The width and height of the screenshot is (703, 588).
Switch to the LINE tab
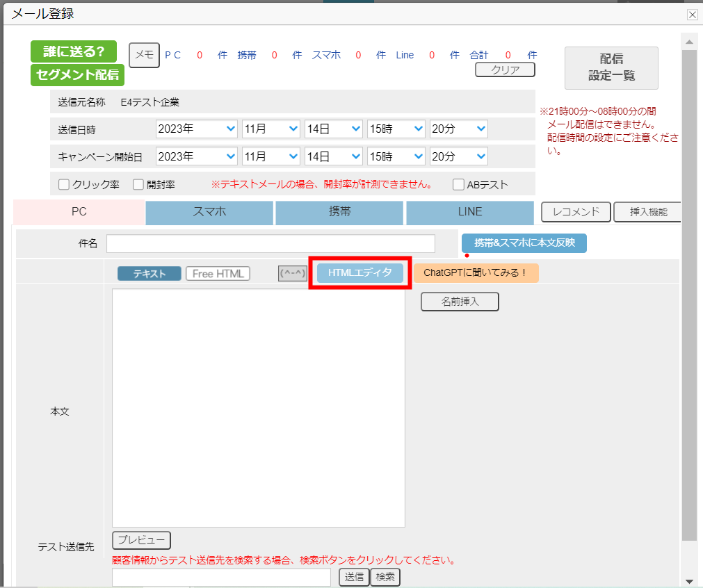tap(470, 212)
